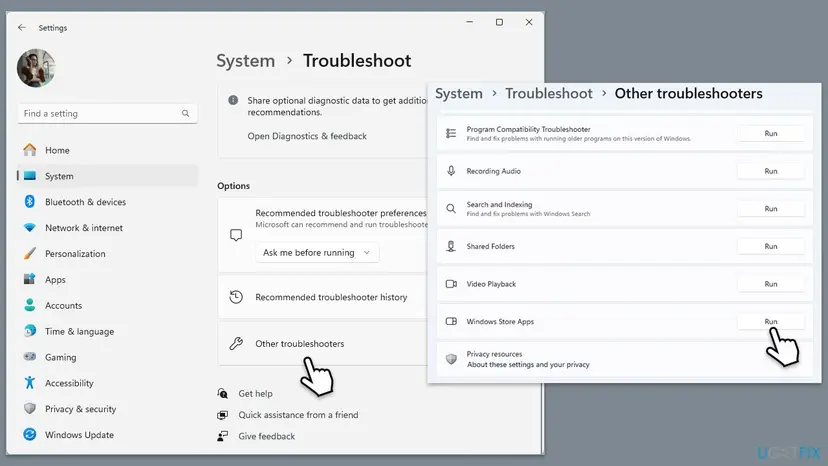The image size is (828, 466).
Task: Open the user profile avatar
Action: coord(36,68)
